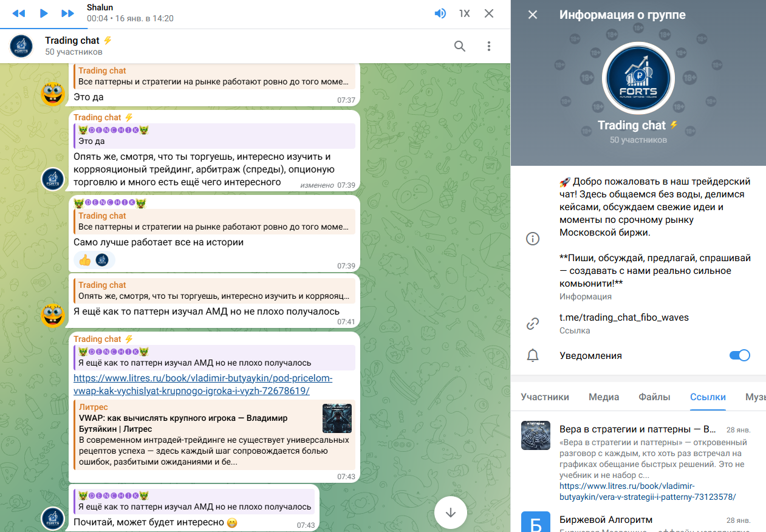Open the Вера в стратегии link thumbnail
This screenshot has height=532, width=766.
(x=536, y=435)
